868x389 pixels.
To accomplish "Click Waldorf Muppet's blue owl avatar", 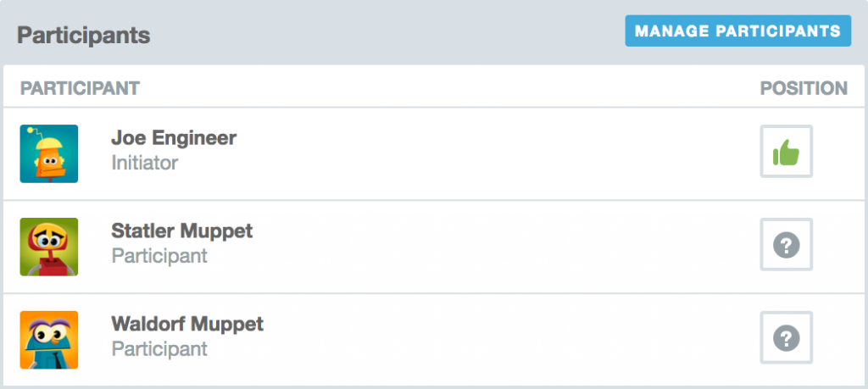I will pyautogui.click(x=49, y=340).
